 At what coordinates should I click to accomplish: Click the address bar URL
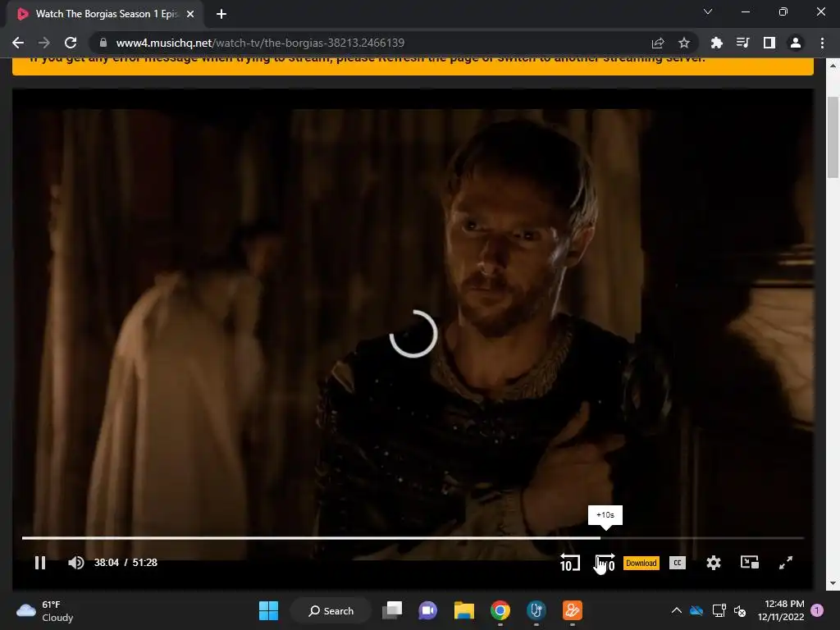260,43
